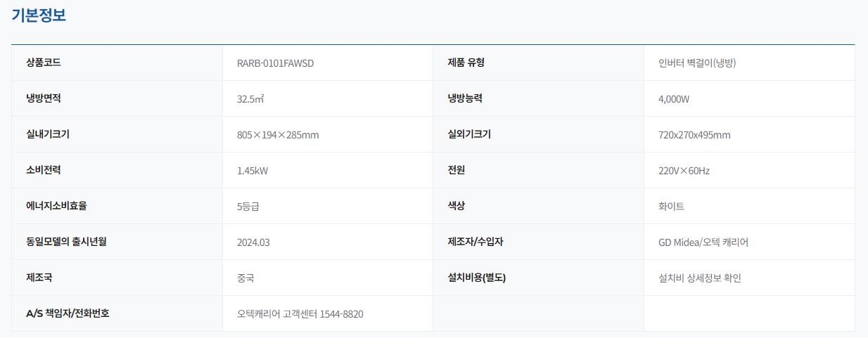This screenshot has height=338, width=868.
Task: Click the release date 2024.03
Action: (253, 242)
